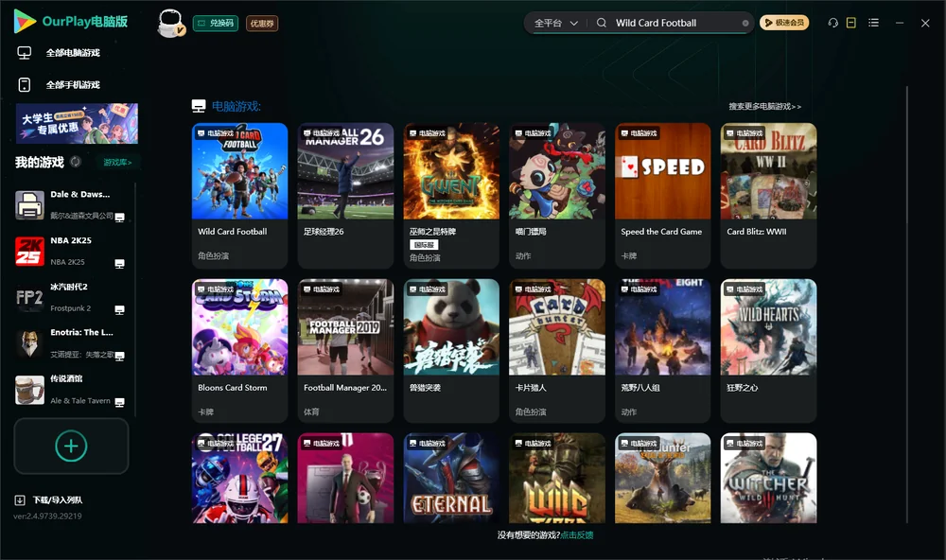Open the yellow mini-mode window icon
This screenshot has height=560, width=946.
pos(851,23)
